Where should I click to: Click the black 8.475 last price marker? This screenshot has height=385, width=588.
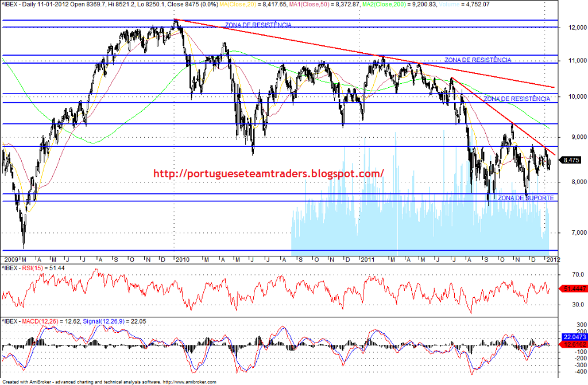click(570, 160)
